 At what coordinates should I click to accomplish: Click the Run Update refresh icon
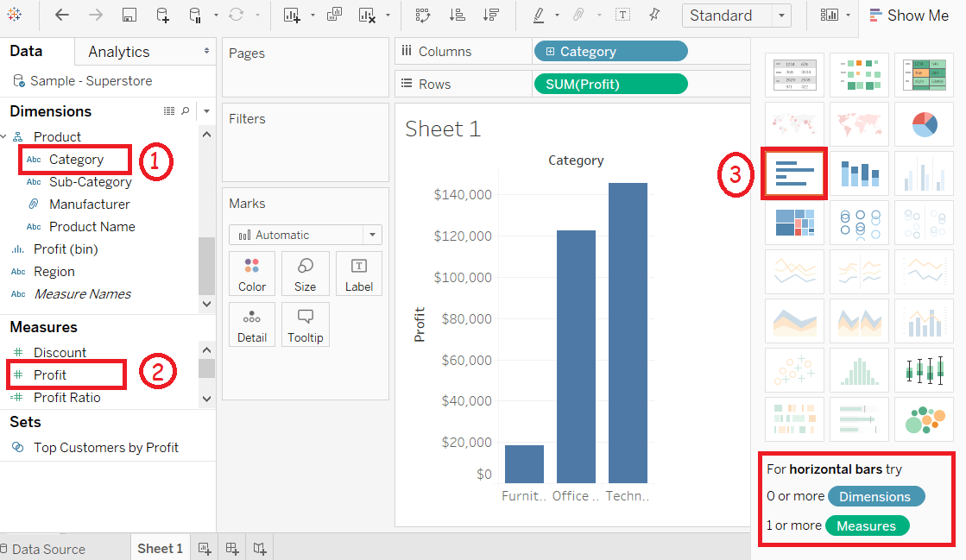coord(236,15)
